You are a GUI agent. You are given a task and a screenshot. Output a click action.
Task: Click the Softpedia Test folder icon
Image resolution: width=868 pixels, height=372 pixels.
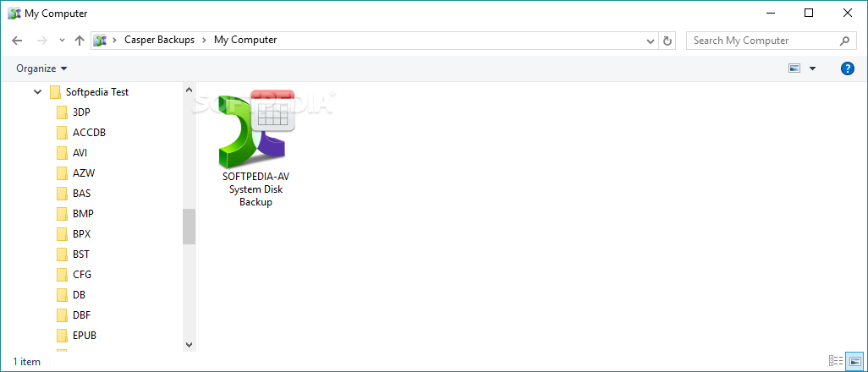pyautogui.click(x=55, y=92)
